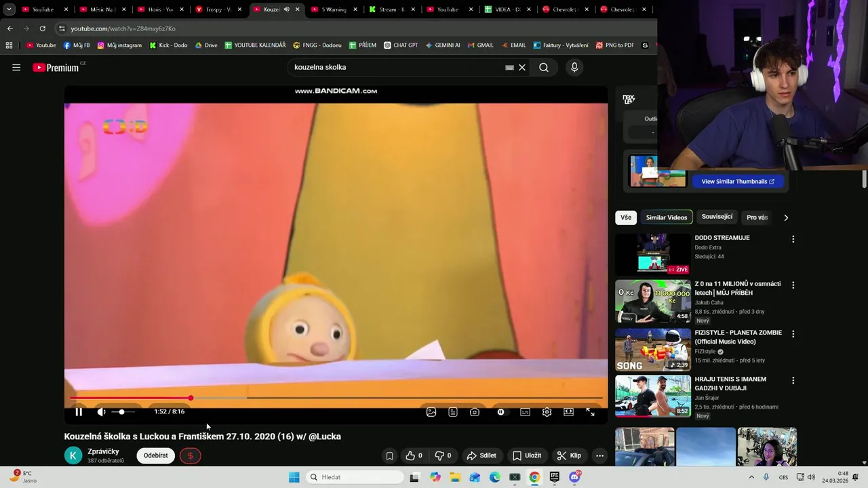
Task: Mute the current tab via speaker icon
Action: (x=286, y=9)
